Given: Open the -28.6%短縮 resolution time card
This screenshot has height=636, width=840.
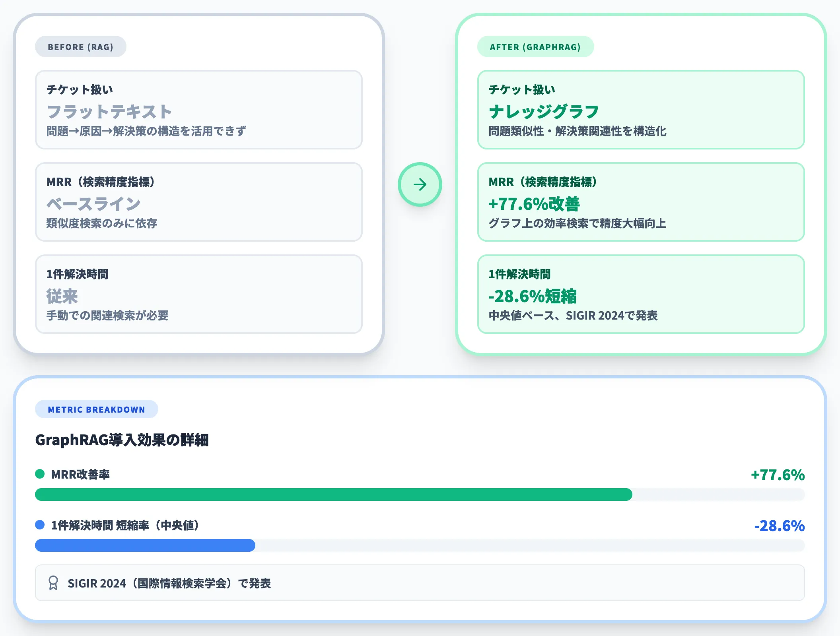Looking at the screenshot, I should click(x=641, y=294).
